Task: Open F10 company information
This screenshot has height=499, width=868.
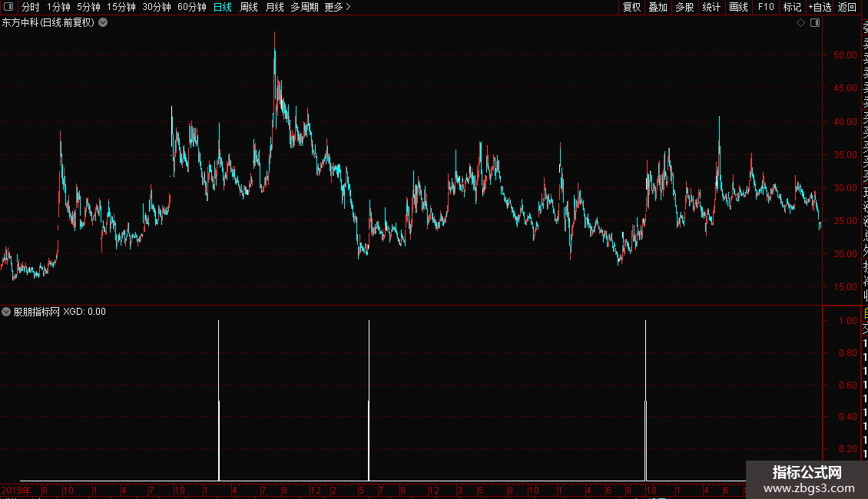Action: click(x=766, y=7)
